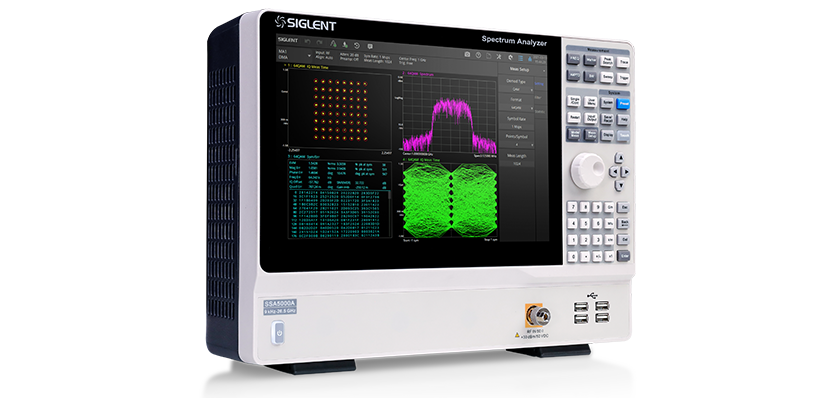Image resolution: width=839 pixels, height=398 pixels.
Task: Click the redo arrow in top toolbar
Action: [319, 42]
